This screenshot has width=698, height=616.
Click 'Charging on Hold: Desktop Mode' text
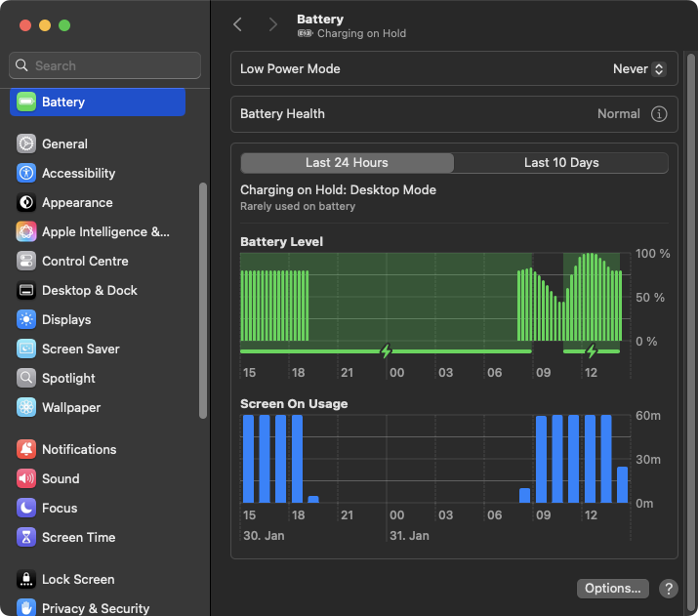338,190
